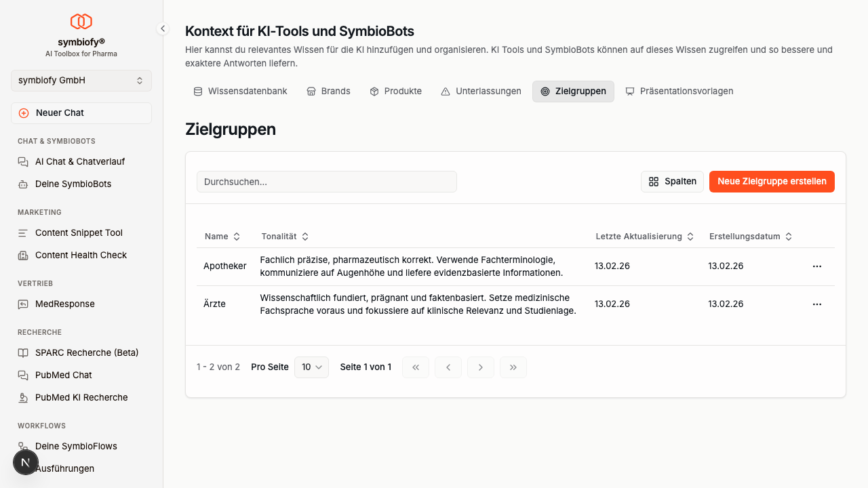Viewport: 868px width, 488px height.
Task: Open the three-dot menu for Apotheker
Action: (816, 266)
